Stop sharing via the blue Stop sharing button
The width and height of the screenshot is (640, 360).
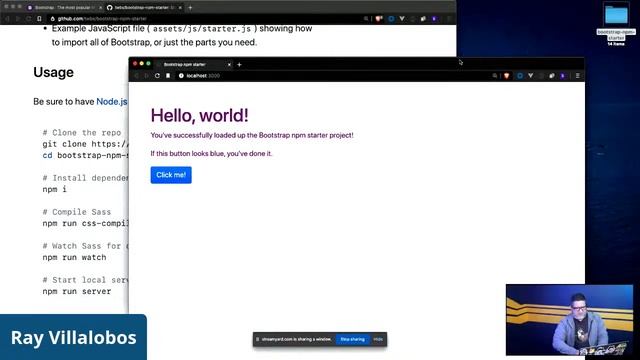353,339
